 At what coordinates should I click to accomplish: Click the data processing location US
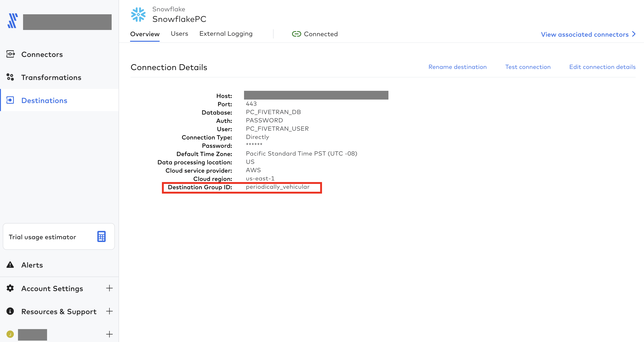click(250, 162)
